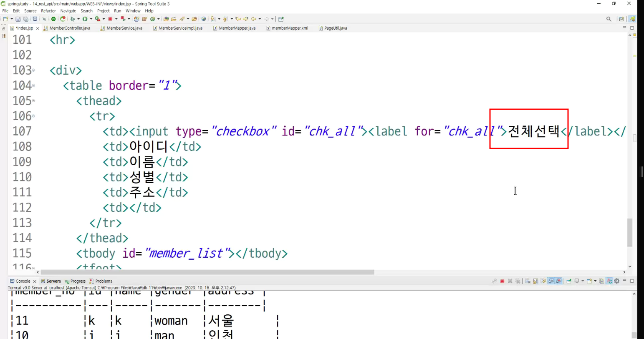Close the index.jsp editor tab
644x339 pixels.
click(x=38, y=28)
